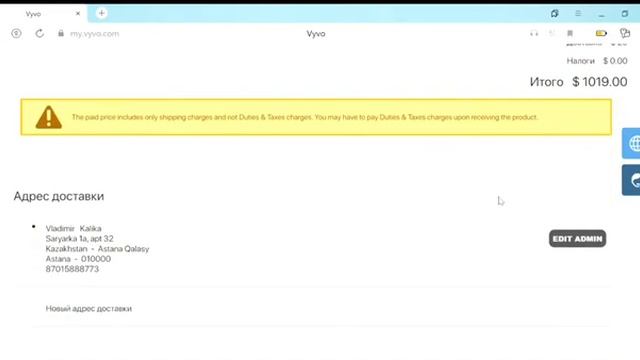Click the Итого total $ 1019.00
This screenshot has height=360, width=640.
pyautogui.click(x=578, y=82)
